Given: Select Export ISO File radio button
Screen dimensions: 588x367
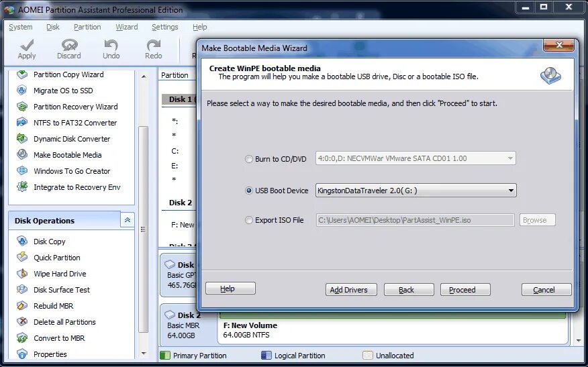Looking at the screenshot, I should tap(248, 220).
